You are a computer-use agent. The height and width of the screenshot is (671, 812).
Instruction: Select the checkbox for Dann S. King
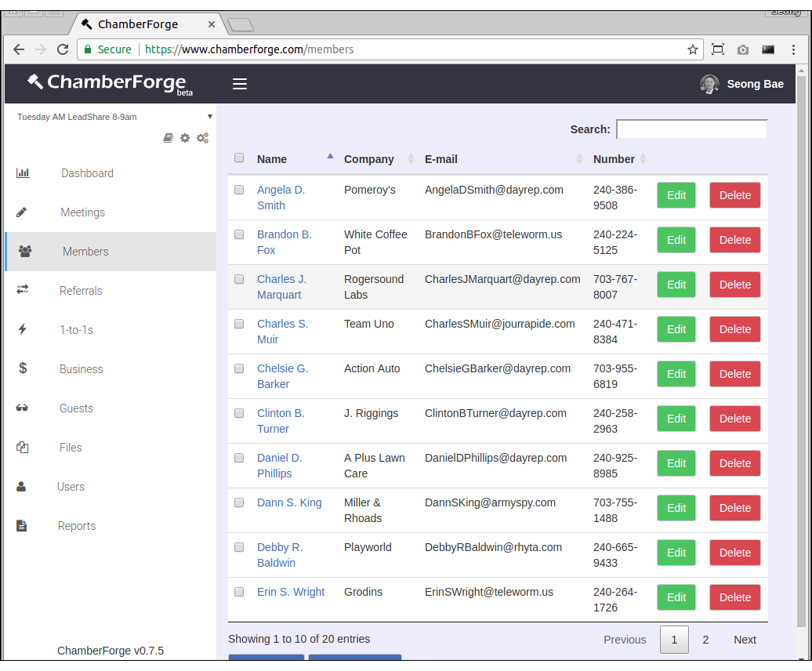(x=239, y=502)
